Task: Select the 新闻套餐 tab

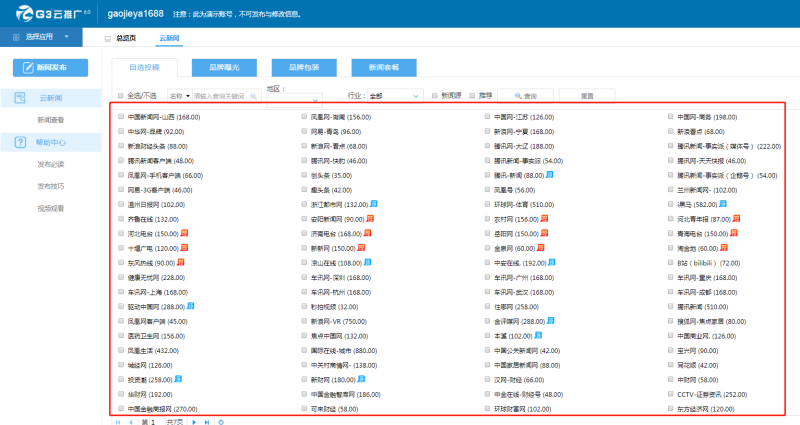Action: tap(384, 67)
